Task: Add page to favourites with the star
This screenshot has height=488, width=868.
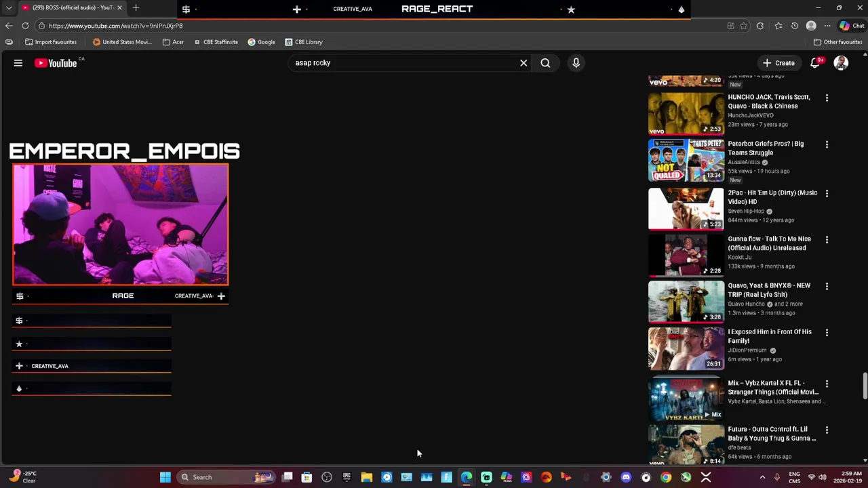Action: (x=744, y=26)
